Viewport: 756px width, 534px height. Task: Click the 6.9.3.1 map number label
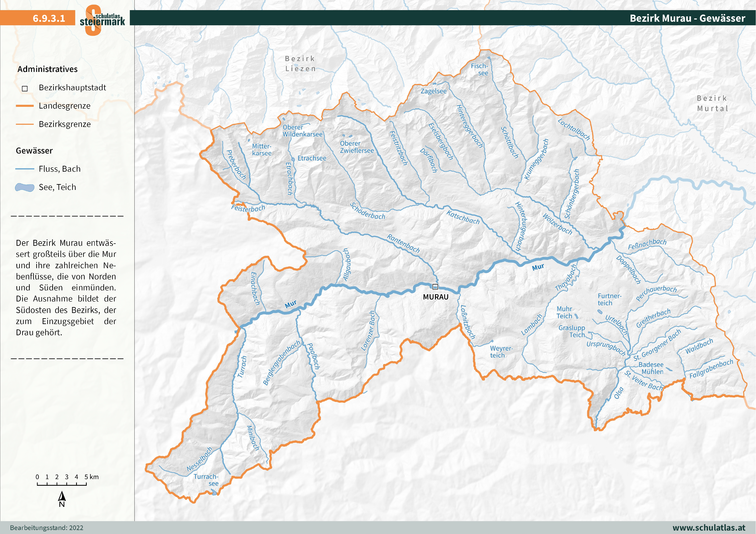pyautogui.click(x=49, y=18)
